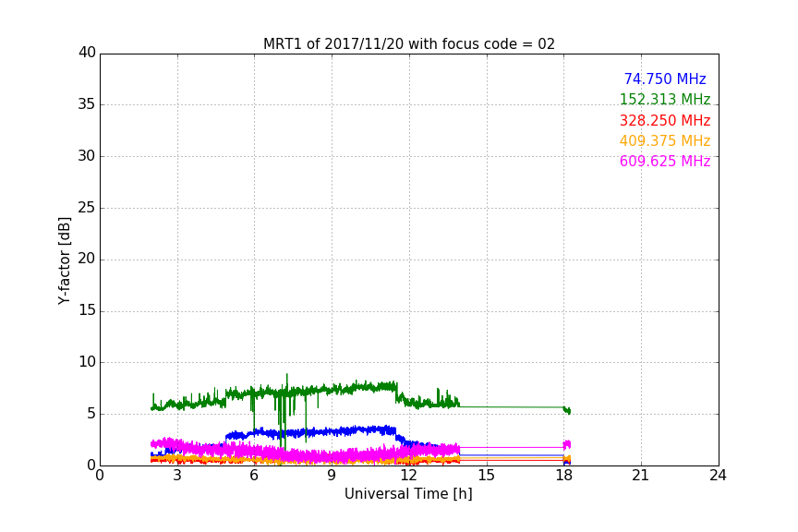Click the y-axis tick value 25

tap(87, 208)
